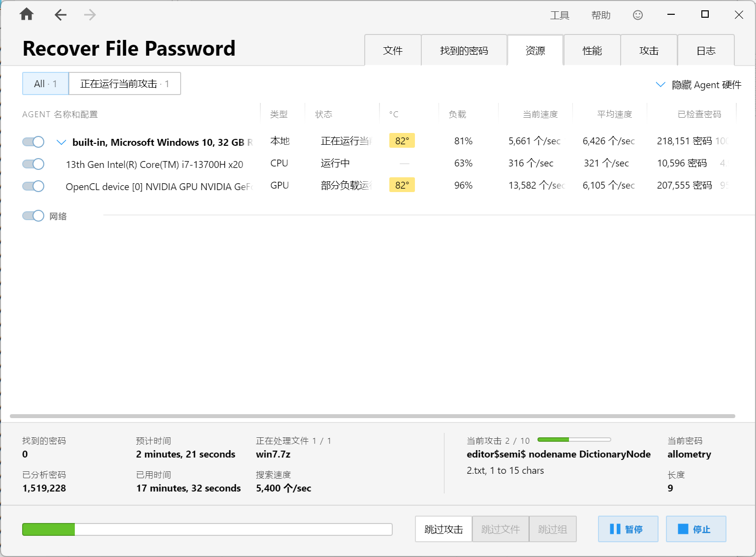This screenshot has width=756, height=557.
Task: Select the 正在运行当前攻击 filter
Action: [x=125, y=84]
